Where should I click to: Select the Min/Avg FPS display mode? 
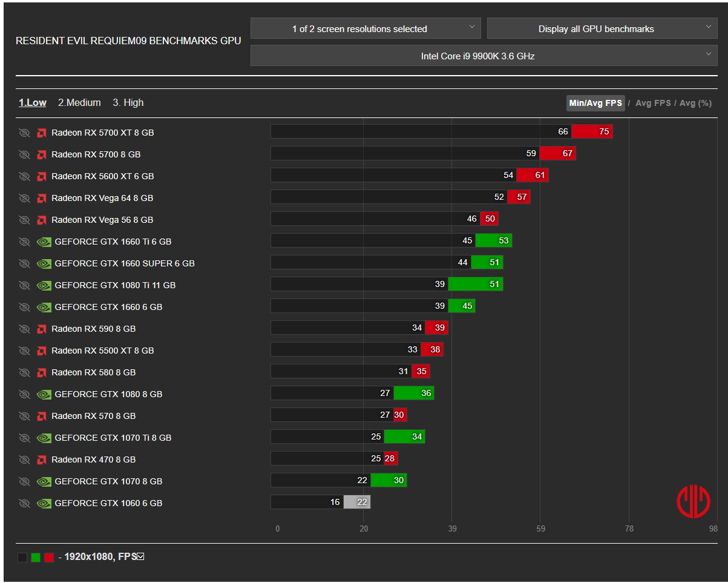click(595, 103)
